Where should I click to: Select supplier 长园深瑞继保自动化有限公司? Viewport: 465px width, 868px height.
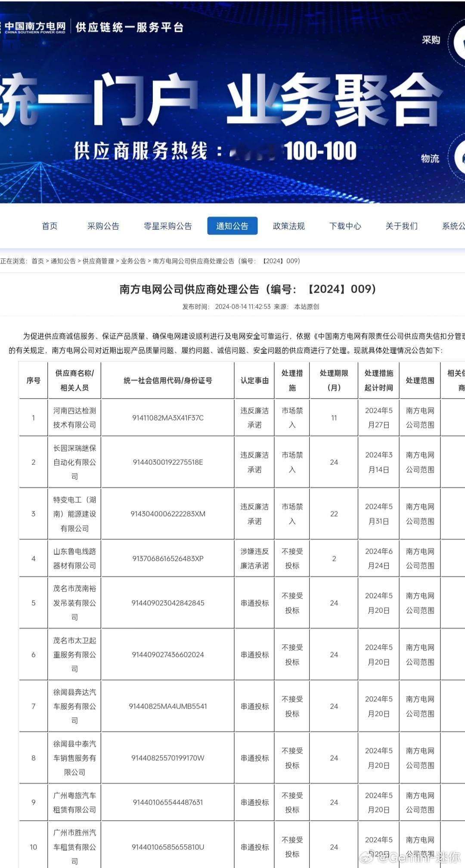(x=74, y=462)
